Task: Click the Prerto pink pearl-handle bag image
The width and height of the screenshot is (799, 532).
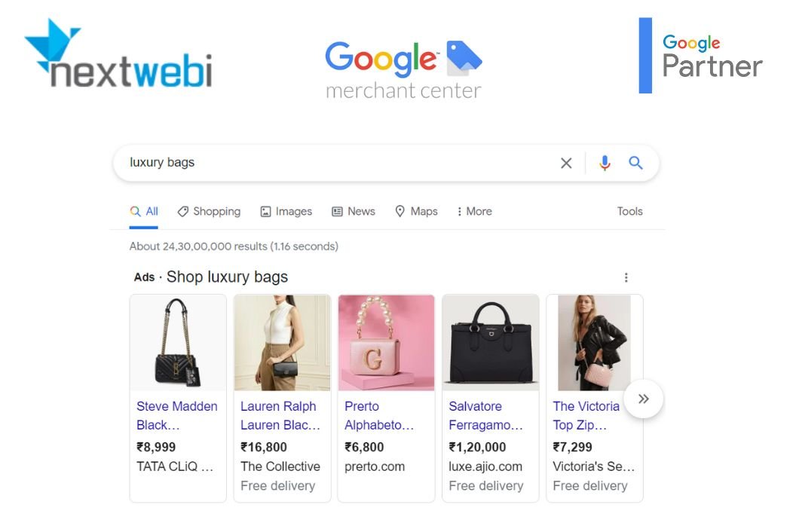Action: coord(386,342)
